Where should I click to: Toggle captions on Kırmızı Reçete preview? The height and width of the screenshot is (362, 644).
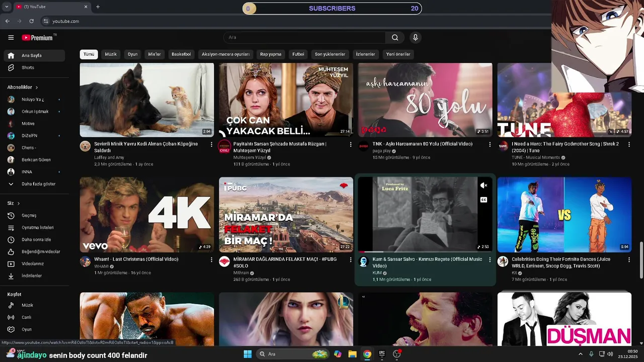(x=484, y=200)
